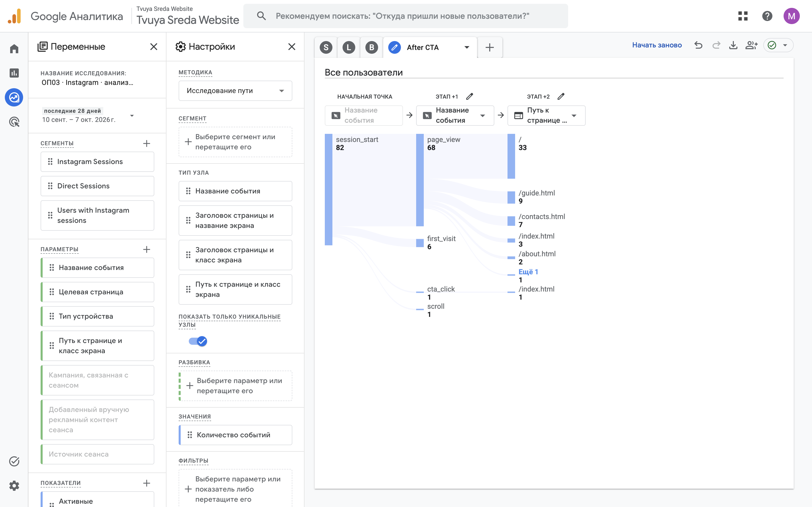This screenshot has width=812, height=507.
Task: Open the Reports icon in sidebar
Action: click(x=14, y=73)
